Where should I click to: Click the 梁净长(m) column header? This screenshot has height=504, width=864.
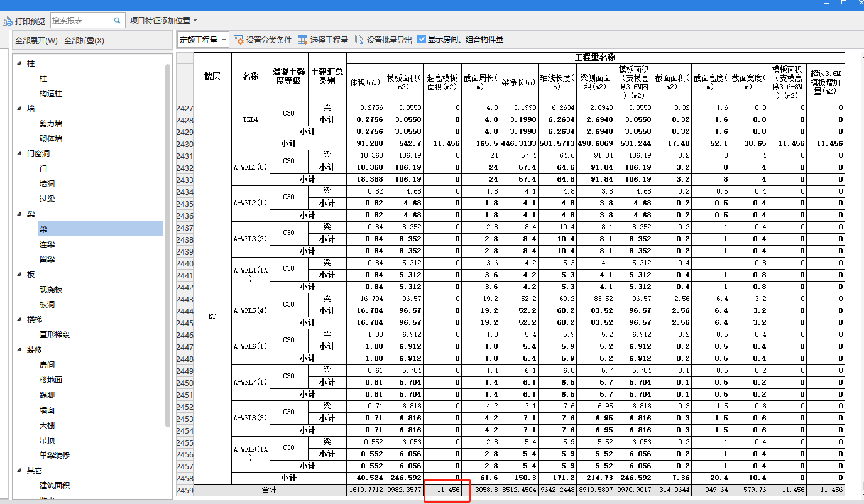pos(519,82)
